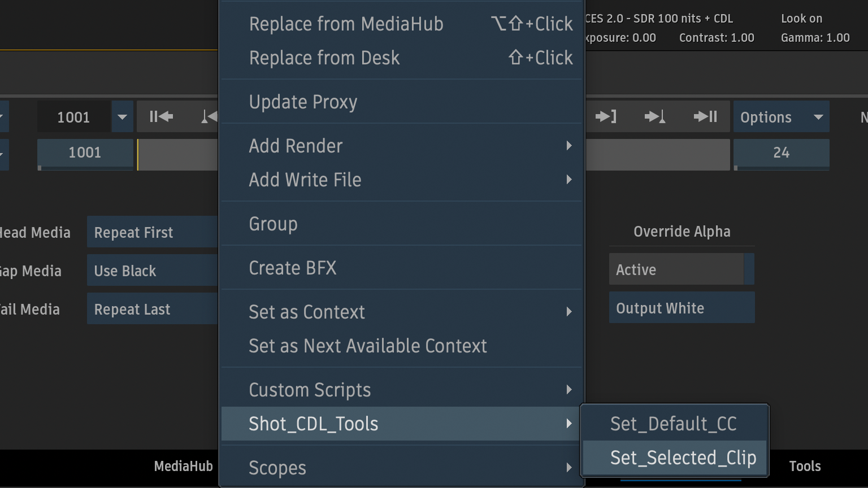Click the go-to-start transport icon
Image resolution: width=868 pixels, height=488 pixels.
click(x=161, y=117)
